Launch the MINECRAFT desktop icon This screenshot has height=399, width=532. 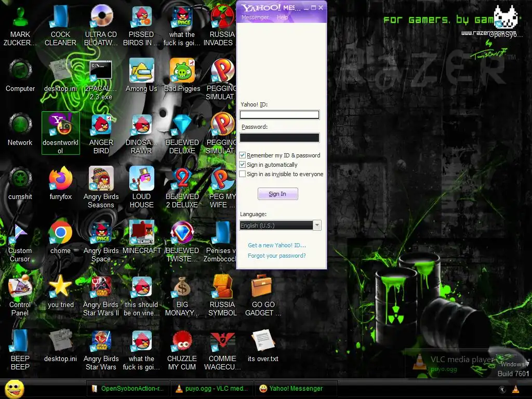[141, 232]
